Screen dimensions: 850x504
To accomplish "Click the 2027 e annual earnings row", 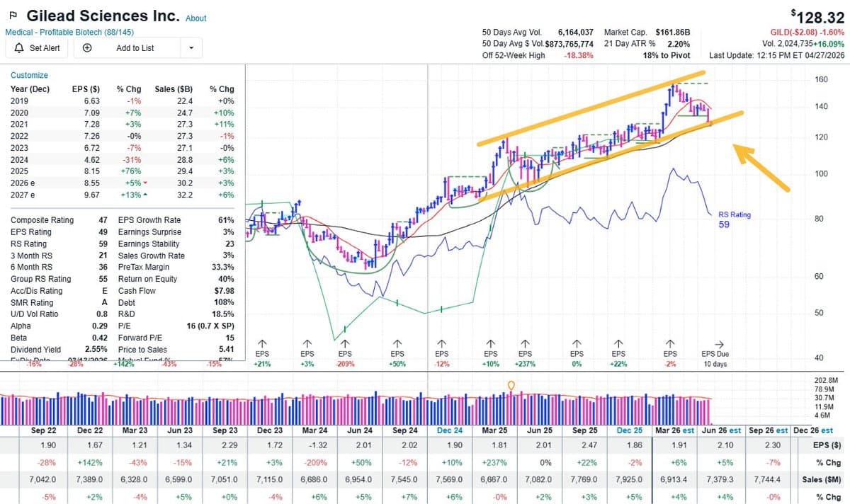I will tap(123, 195).
